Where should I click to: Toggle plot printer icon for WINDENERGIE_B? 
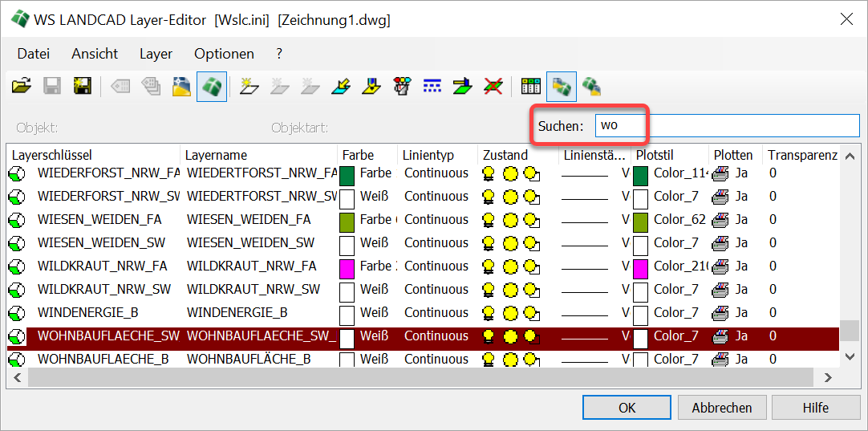point(720,313)
